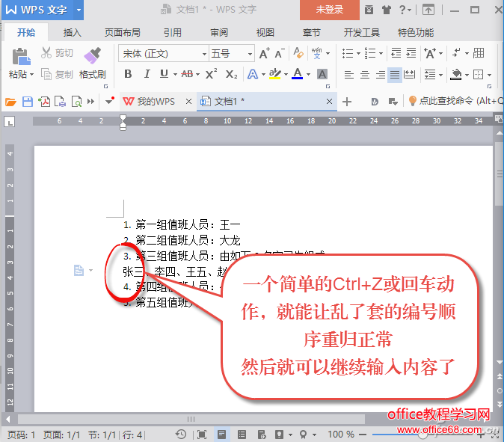Click the full screen view icon in status bar
504x442 pixels.
tap(201, 434)
